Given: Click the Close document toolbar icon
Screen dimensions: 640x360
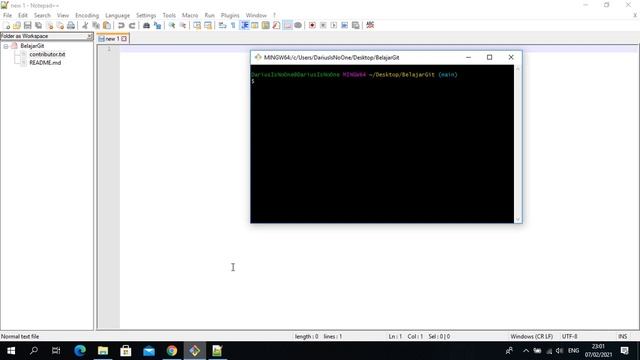Looking at the screenshot, I should (x=49, y=25).
